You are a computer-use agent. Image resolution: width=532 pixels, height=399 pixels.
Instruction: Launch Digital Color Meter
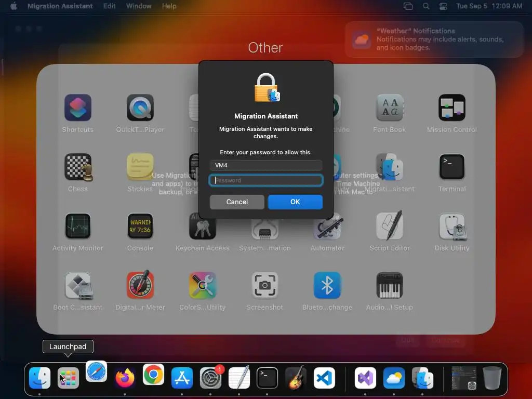[140, 285]
